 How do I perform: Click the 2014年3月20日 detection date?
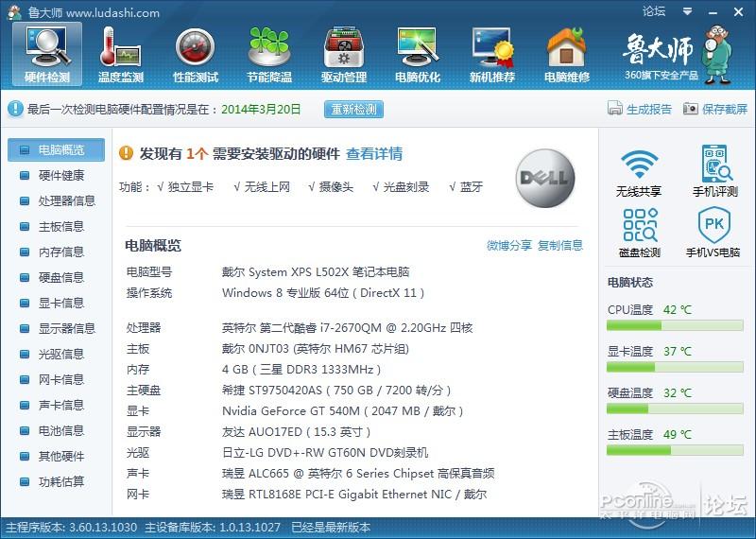coord(261,109)
